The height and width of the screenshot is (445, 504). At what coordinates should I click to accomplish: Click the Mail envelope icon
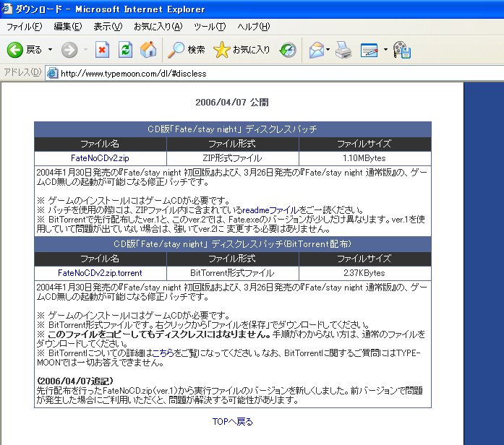coord(317,50)
